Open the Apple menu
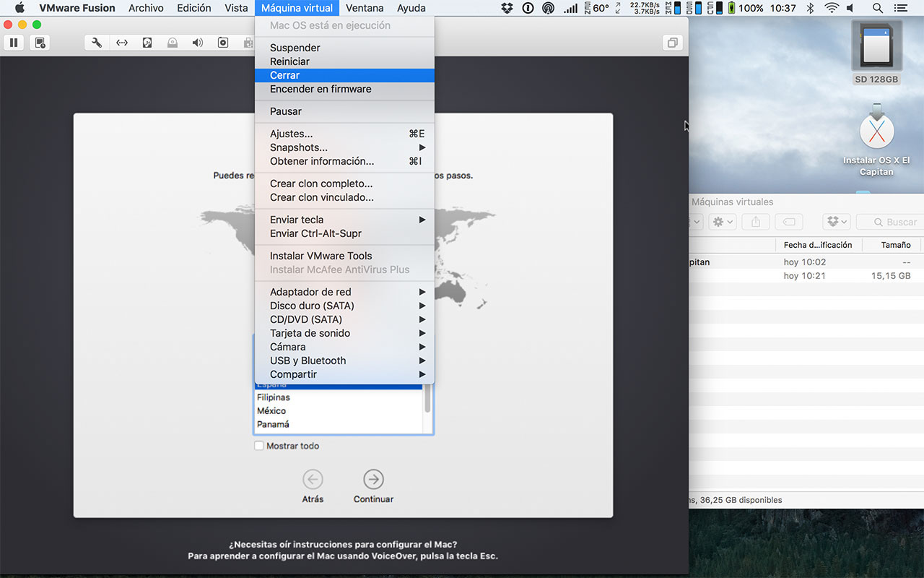 (x=19, y=8)
